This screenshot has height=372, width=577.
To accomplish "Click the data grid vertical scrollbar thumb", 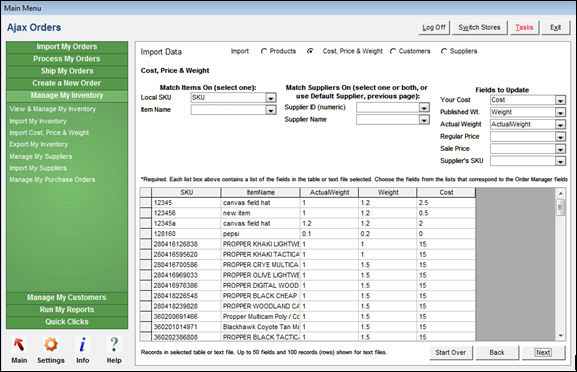I will pyautogui.click(x=560, y=208).
